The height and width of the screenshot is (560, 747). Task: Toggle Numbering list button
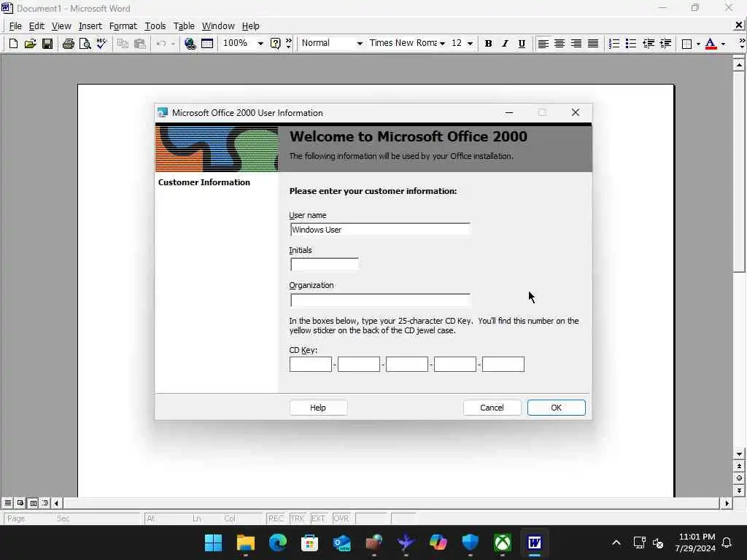(x=614, y=44)
